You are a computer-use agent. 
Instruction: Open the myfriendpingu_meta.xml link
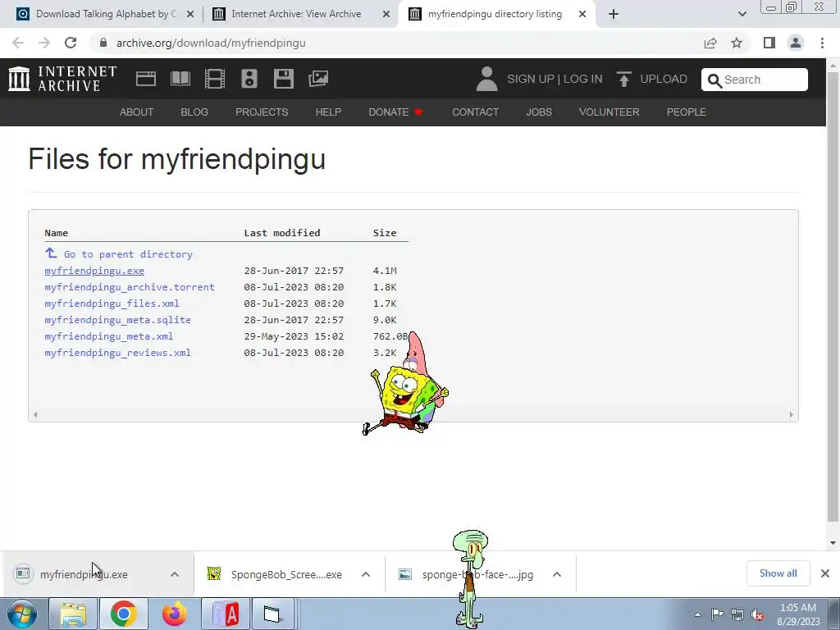(109, 336)
